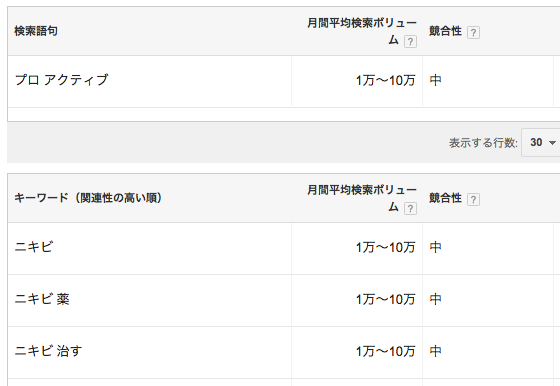Select the プロ アクティブ search term
560x386 pixels.
tap(61, 80)
